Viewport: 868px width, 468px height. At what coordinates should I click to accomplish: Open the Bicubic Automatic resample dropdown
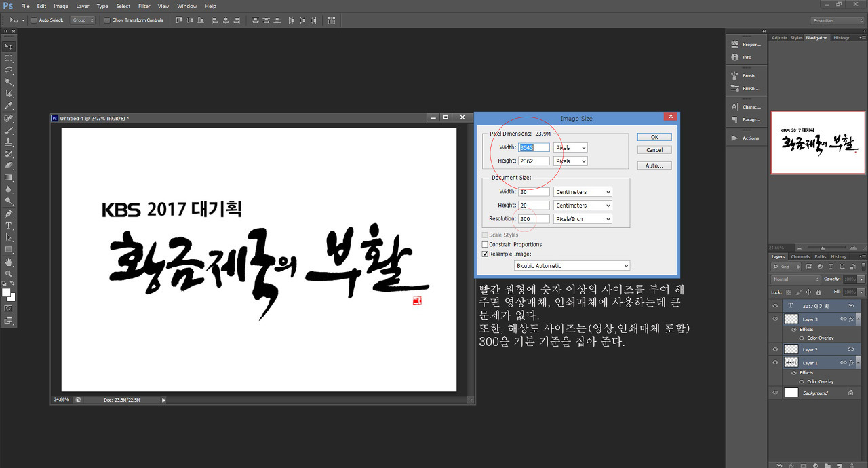tap(572, 265)
